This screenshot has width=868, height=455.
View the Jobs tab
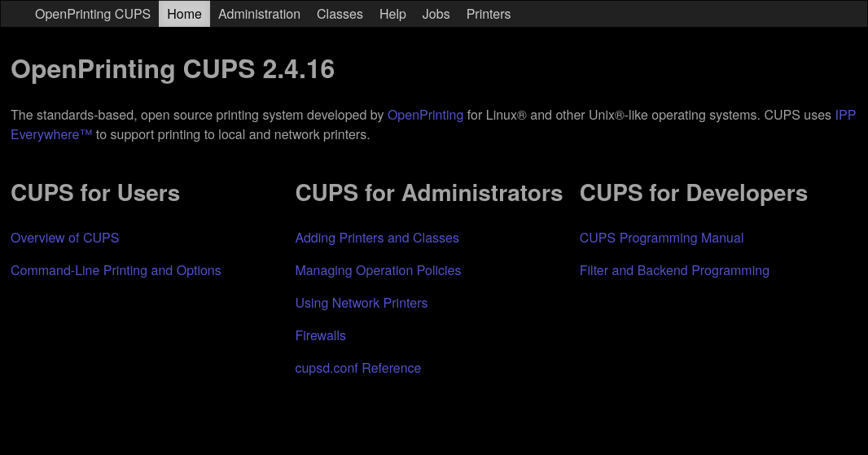coord(436,14)
